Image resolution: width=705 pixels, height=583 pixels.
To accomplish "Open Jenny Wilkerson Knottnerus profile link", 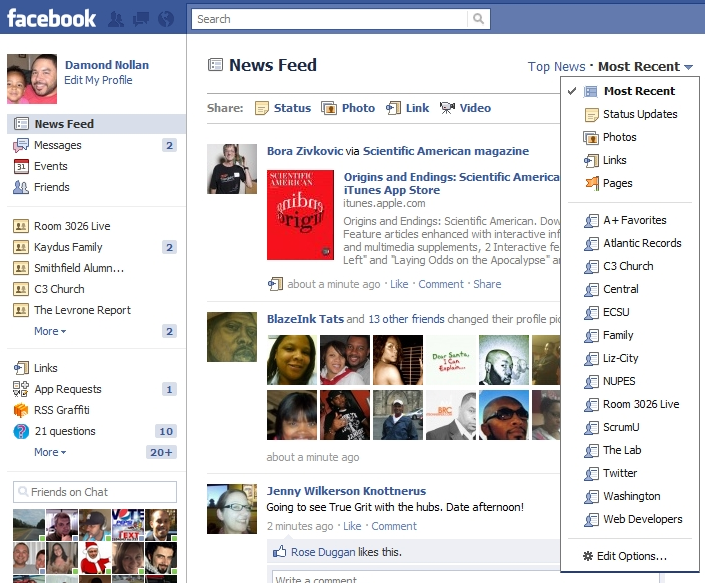I will point(346,491).
